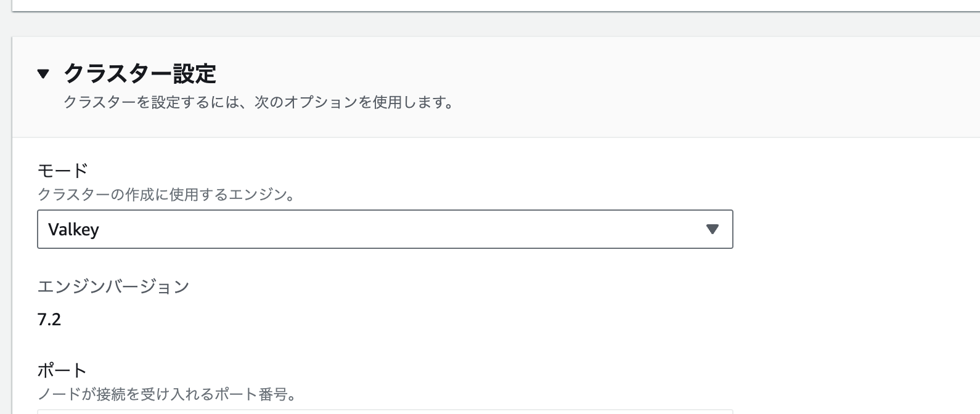Click the gray gap between the panels
This screenshot has height=414, width=980.
coord(493,24)
